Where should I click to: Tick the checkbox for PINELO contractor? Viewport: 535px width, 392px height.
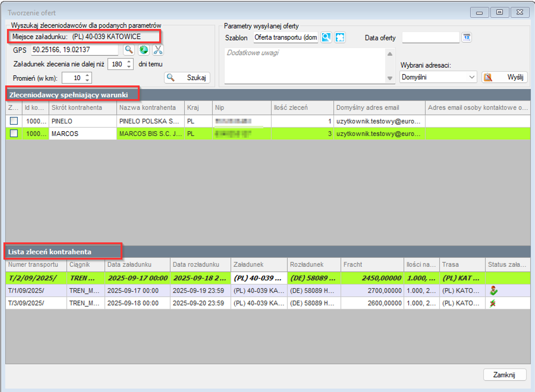coord(14,121)
